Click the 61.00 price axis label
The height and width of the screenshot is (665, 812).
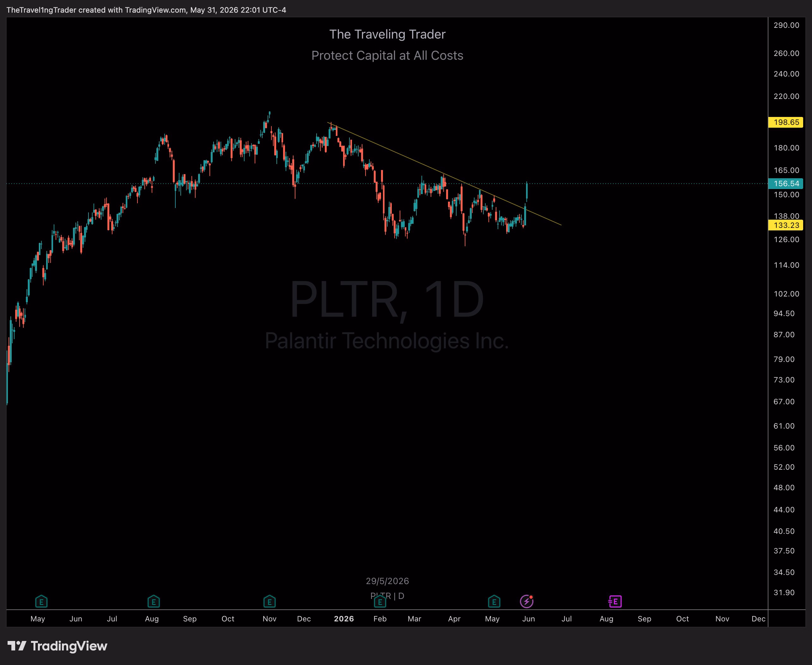[784, 426]
